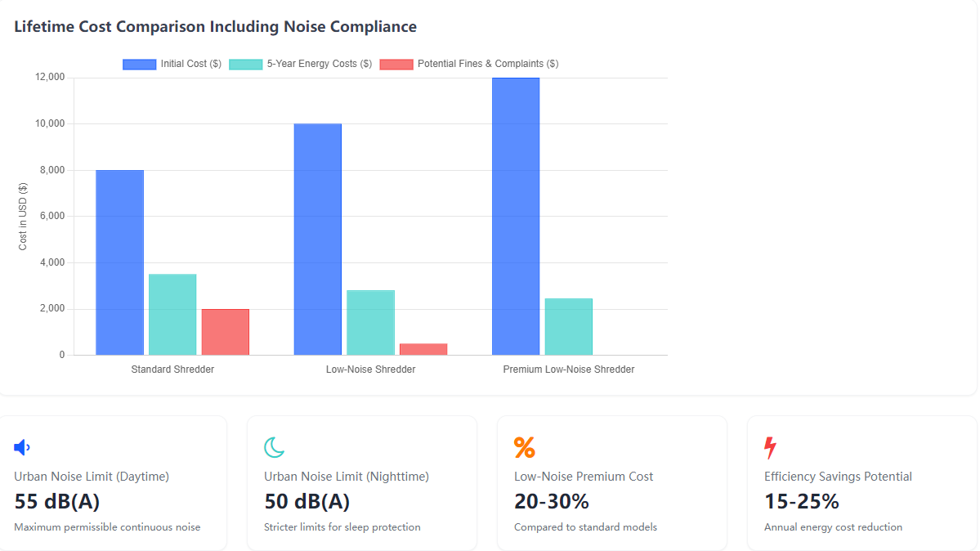
Task: Click the Premium Low-Noise Shredder axis label
Action: click(x=568, y=370)
